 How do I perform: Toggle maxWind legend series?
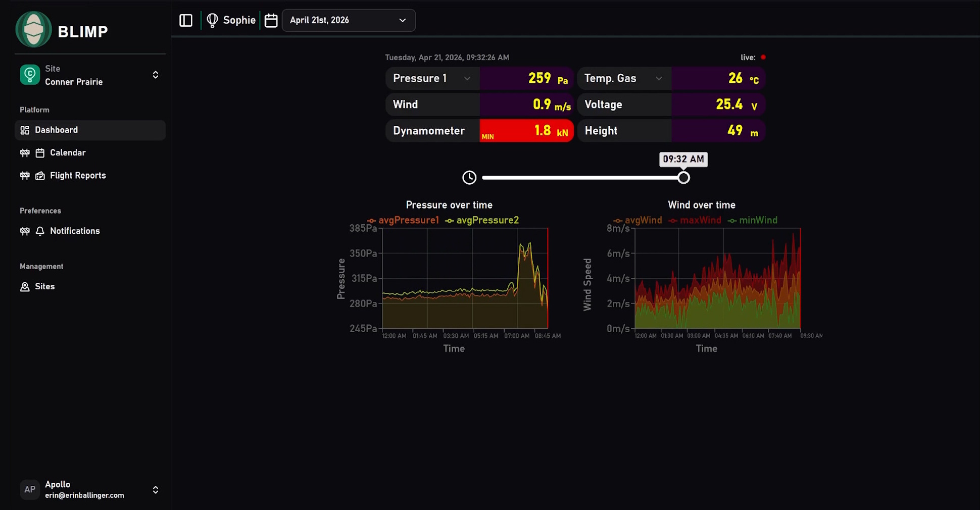coord(695,220)
